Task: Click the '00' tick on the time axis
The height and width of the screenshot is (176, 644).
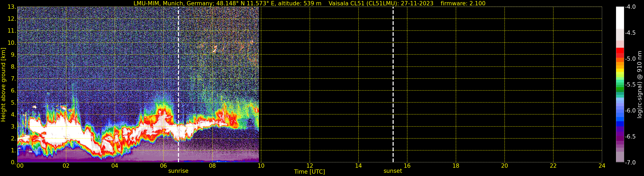Action: [20, 166]
